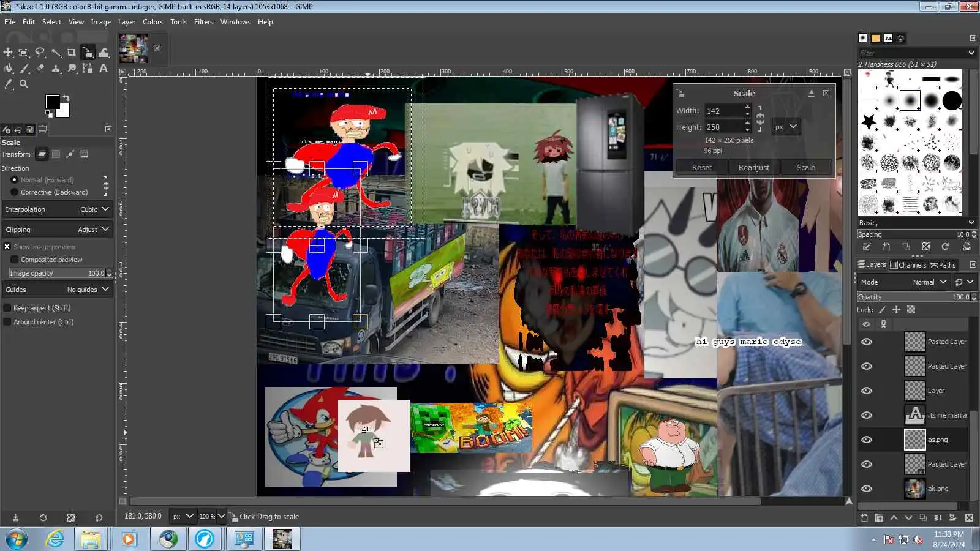Open the Layer menu
Screen dimensions: 980x551
click(127, 22)
